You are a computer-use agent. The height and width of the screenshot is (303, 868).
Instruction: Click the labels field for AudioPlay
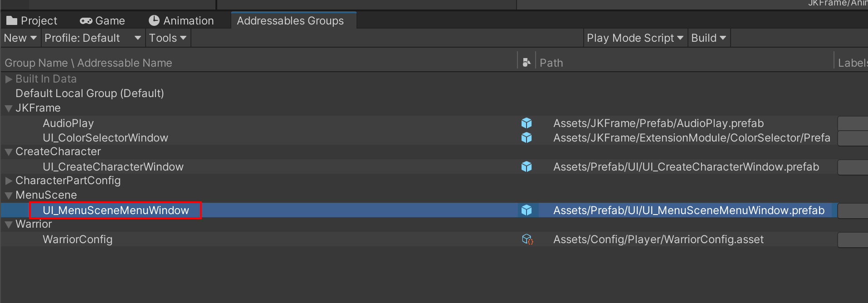(x=852, y=123)
